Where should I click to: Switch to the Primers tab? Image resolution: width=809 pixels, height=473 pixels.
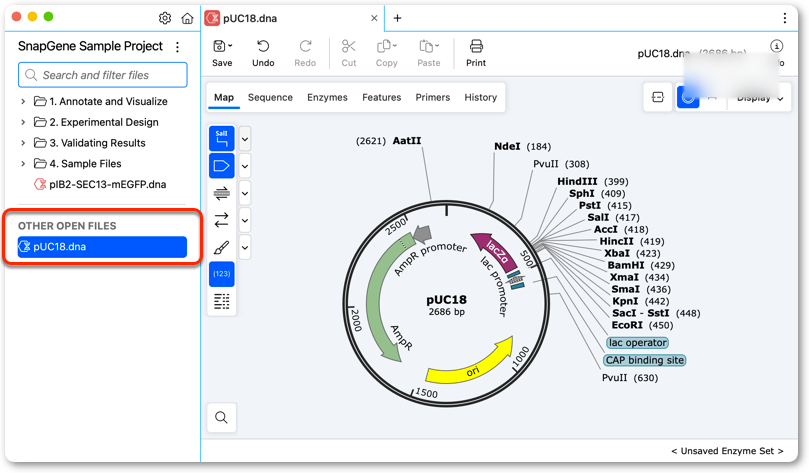point(432,97)
